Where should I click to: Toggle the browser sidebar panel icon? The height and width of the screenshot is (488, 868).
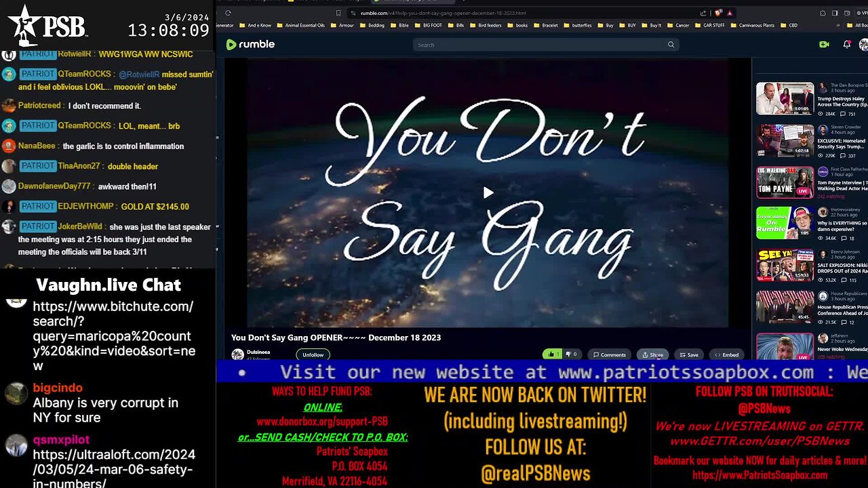[x=835, y=13]
